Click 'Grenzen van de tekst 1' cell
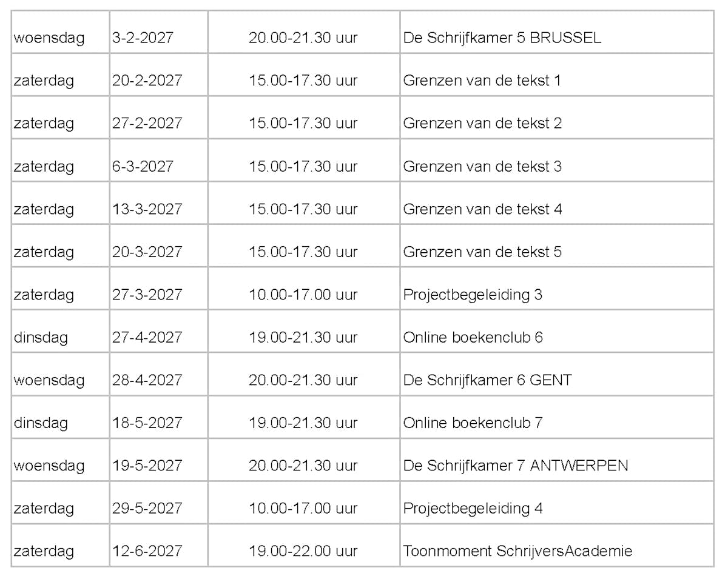 point(482,81)
